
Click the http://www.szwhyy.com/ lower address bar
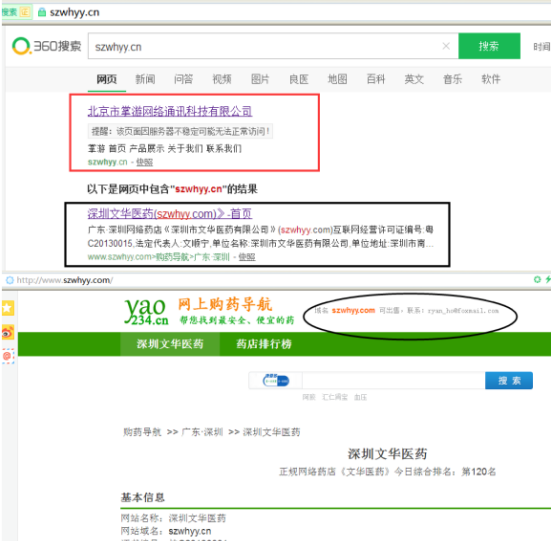click(x=65, y=280)
